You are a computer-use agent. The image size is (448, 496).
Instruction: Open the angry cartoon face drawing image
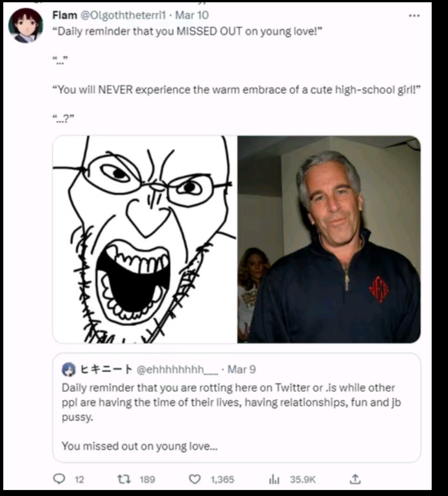(x=145, y=239)
